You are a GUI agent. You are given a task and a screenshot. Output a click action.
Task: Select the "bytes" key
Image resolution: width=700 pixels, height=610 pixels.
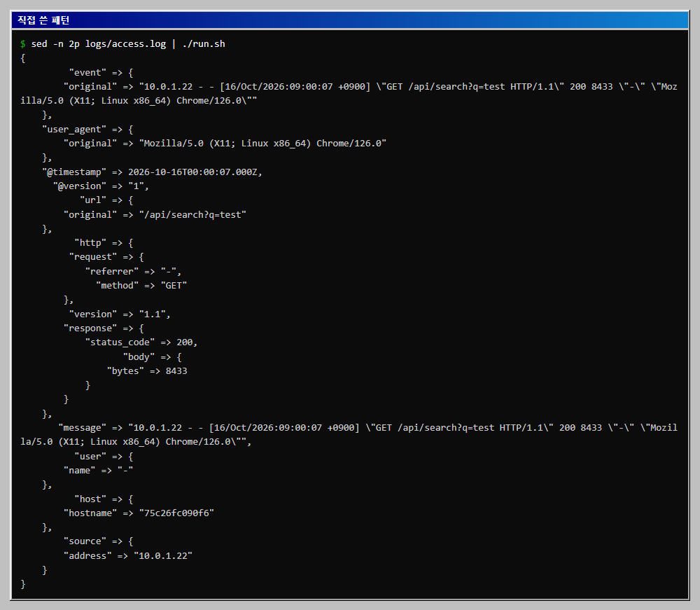pos(125,371)
